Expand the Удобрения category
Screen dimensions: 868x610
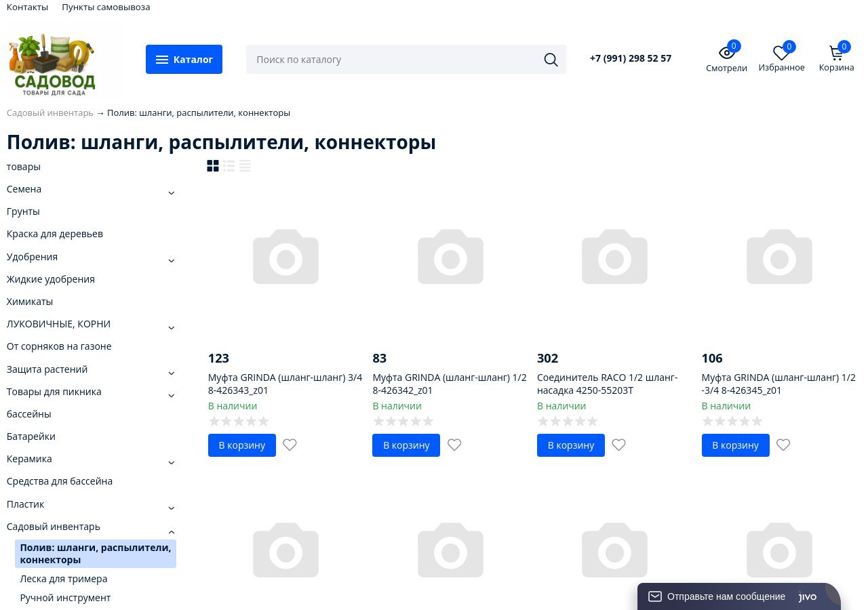(172, 261)
